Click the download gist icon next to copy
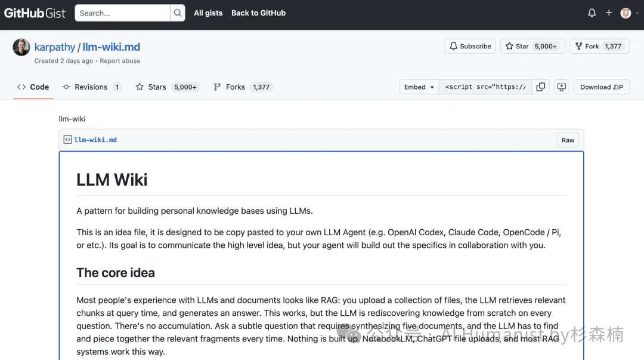Screen dimensions: 644x360 (561, 87)
